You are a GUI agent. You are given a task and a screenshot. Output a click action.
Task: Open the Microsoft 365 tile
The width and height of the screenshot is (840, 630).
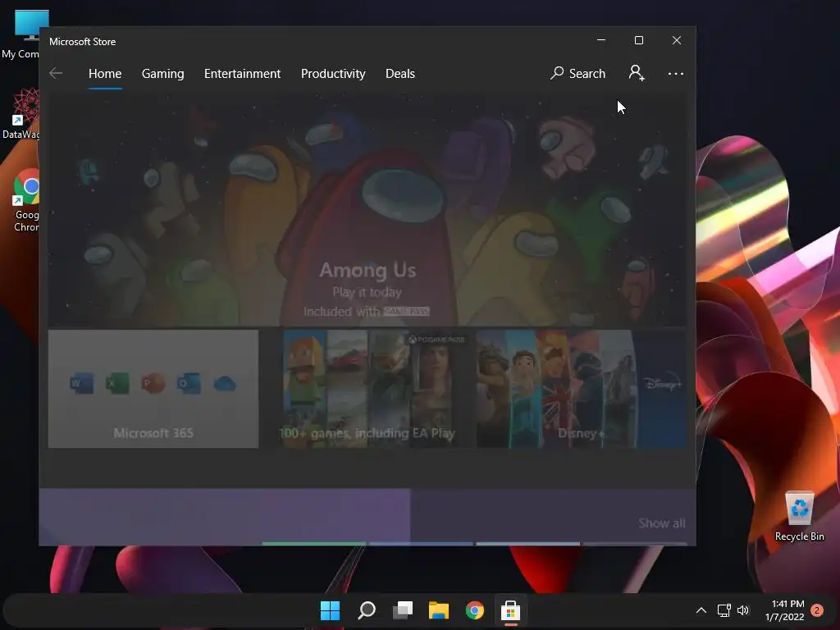click(x=153, y=389)
